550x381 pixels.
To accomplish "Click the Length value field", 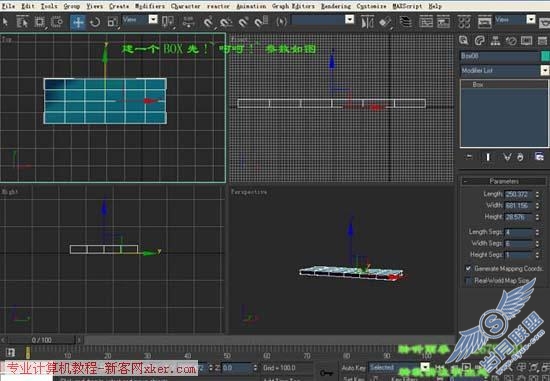I will pos(518,194).
